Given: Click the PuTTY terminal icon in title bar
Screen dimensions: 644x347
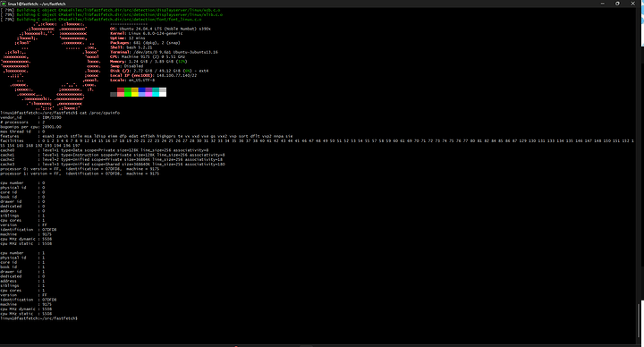Looking at the screenshot, I should pos(4,4).
